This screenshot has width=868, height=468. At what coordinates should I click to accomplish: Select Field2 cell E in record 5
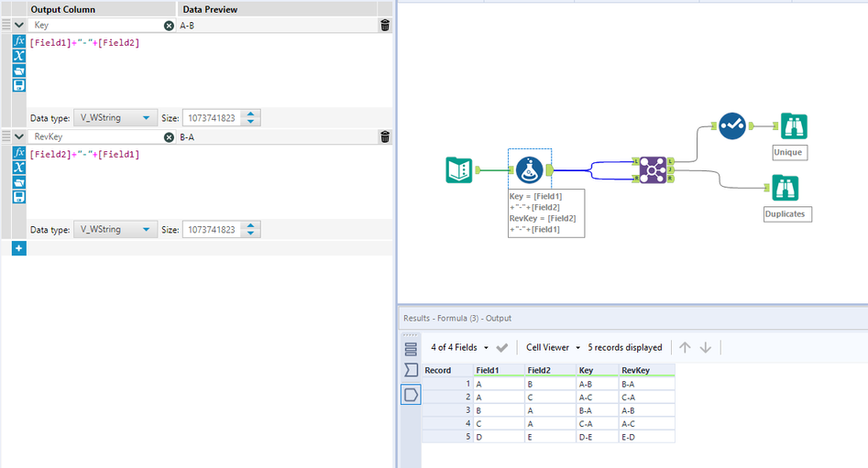550,437
